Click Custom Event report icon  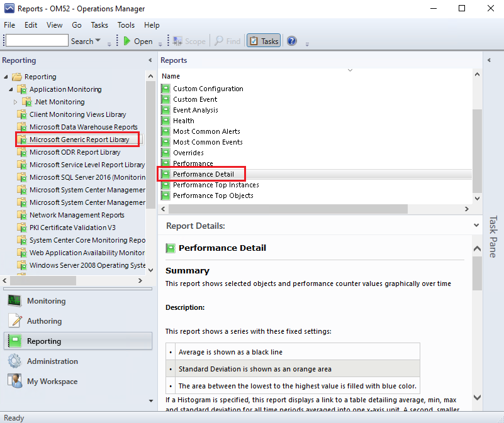coord(165,99)
